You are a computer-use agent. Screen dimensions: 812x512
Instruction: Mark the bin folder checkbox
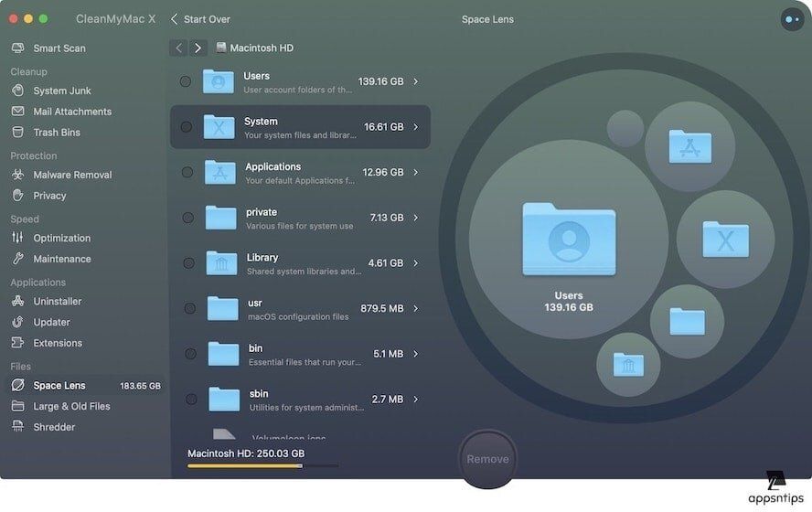click(x=190, y=354)
